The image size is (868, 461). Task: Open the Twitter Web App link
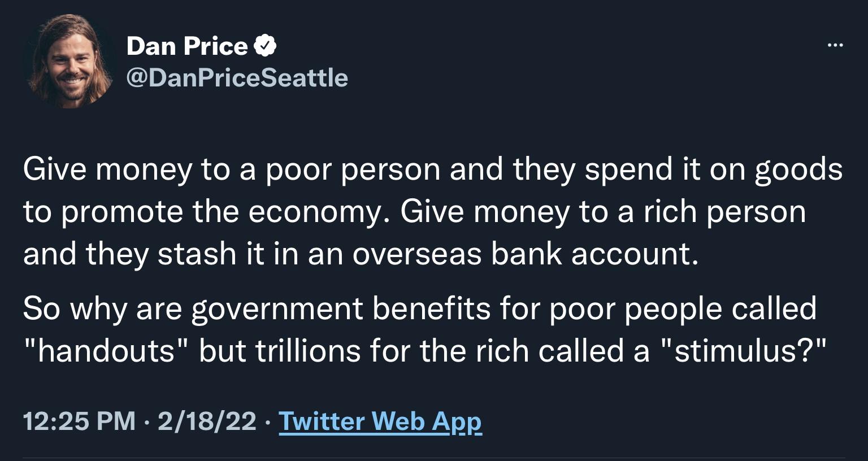pyautogui.click(x=380, y=421)
